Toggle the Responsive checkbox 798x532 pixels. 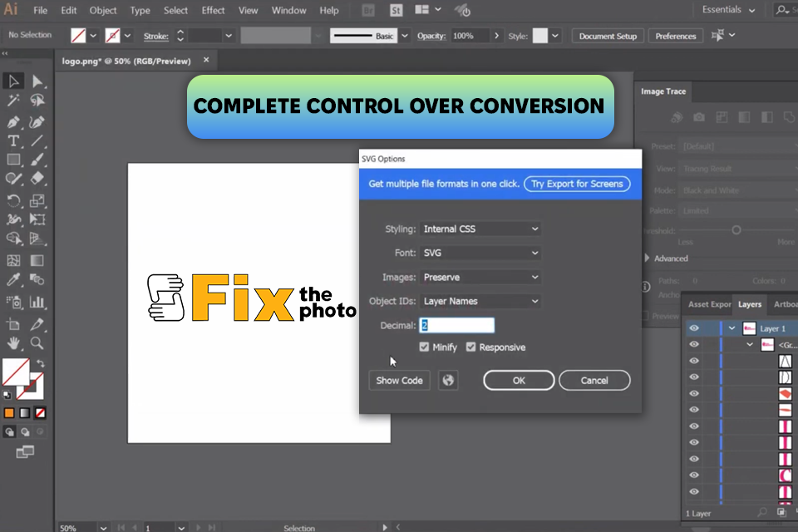[x=470, y=347]
